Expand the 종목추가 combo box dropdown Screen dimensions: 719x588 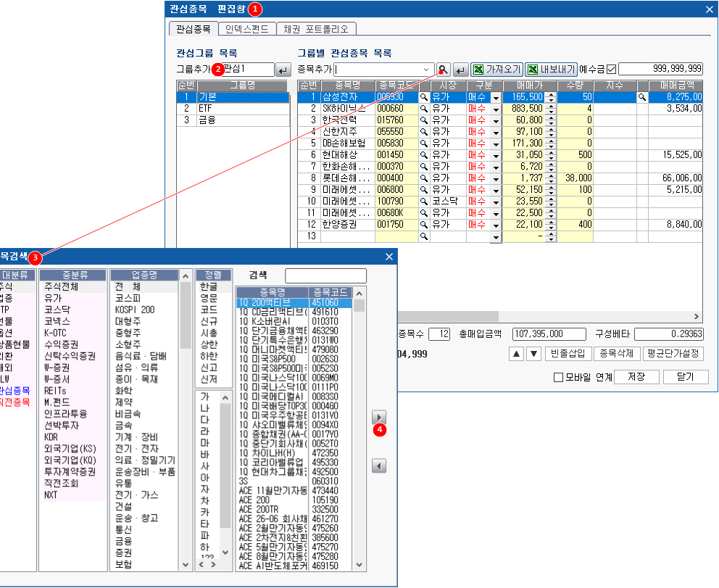tap(427, 70)
